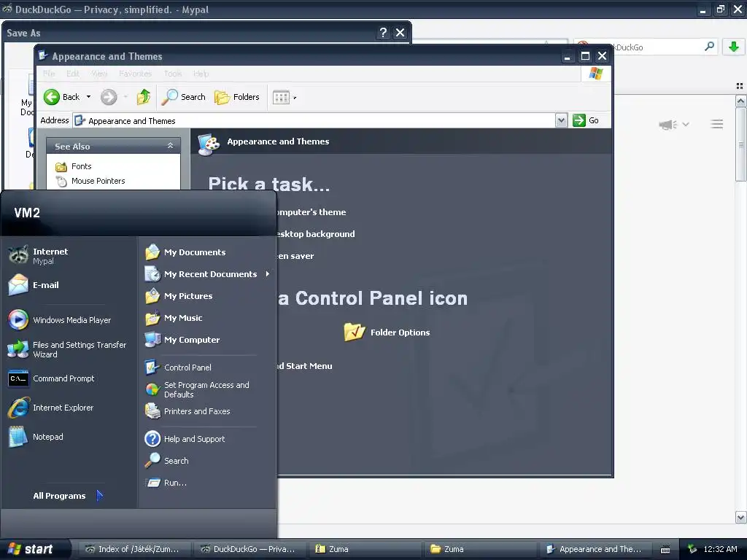Open Help and Support
Viewport: 747px width, 560px height.
tap(185, 439)
